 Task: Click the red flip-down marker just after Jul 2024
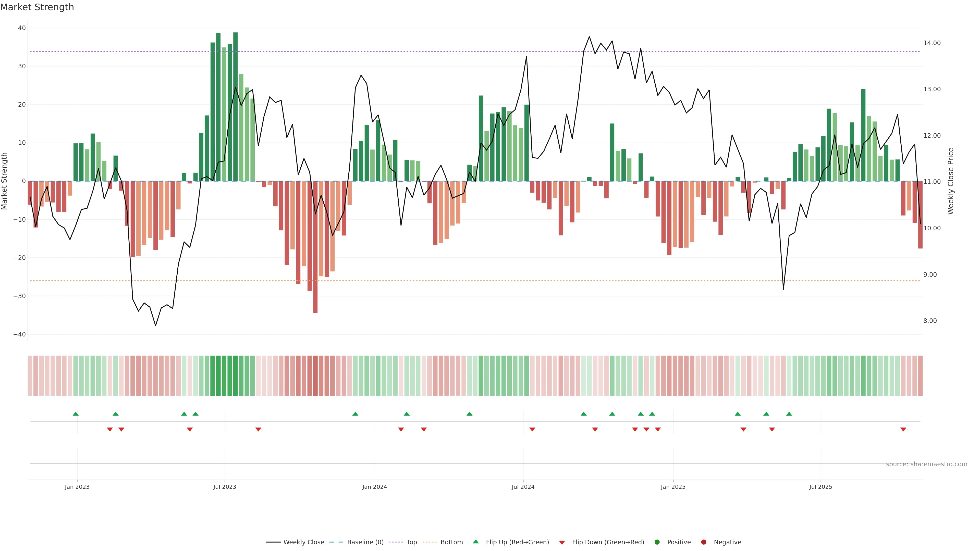tap(532, 429)
